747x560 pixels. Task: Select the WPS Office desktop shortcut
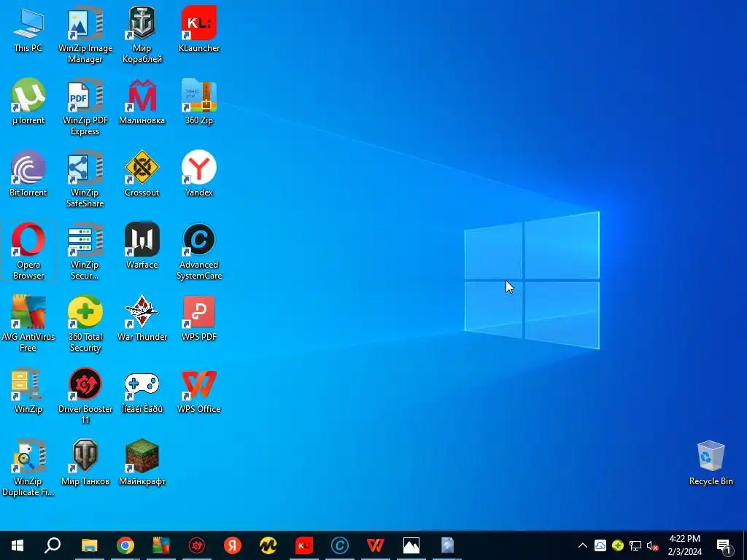199,391
